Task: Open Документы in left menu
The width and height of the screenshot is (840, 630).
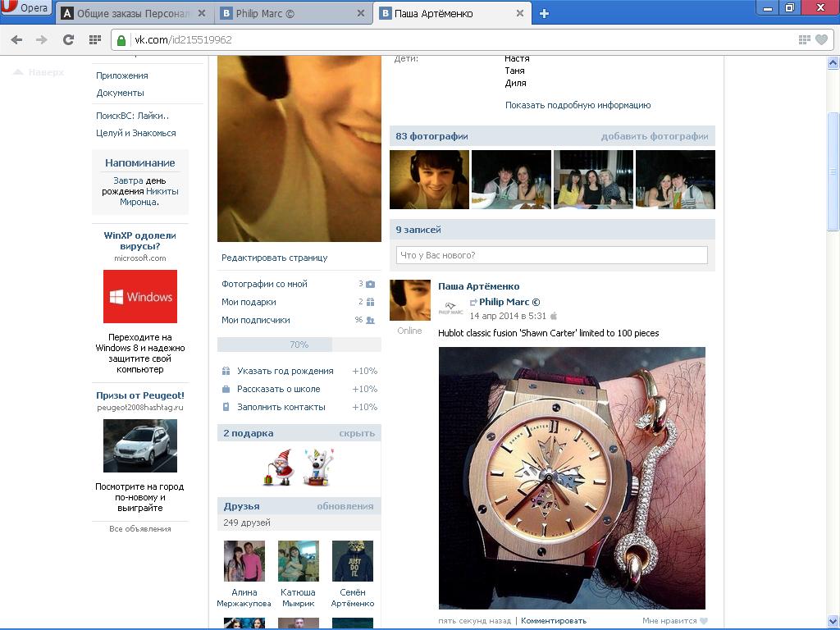Action: [120, 93]
